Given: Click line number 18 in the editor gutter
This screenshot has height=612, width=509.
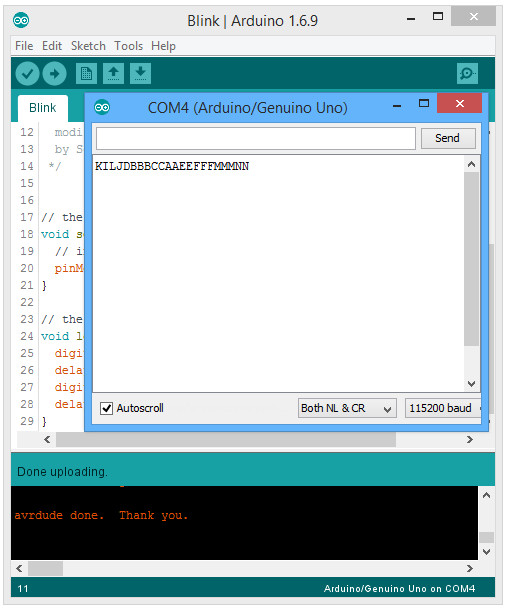Looking at the screenshot, I should [27, 234].
